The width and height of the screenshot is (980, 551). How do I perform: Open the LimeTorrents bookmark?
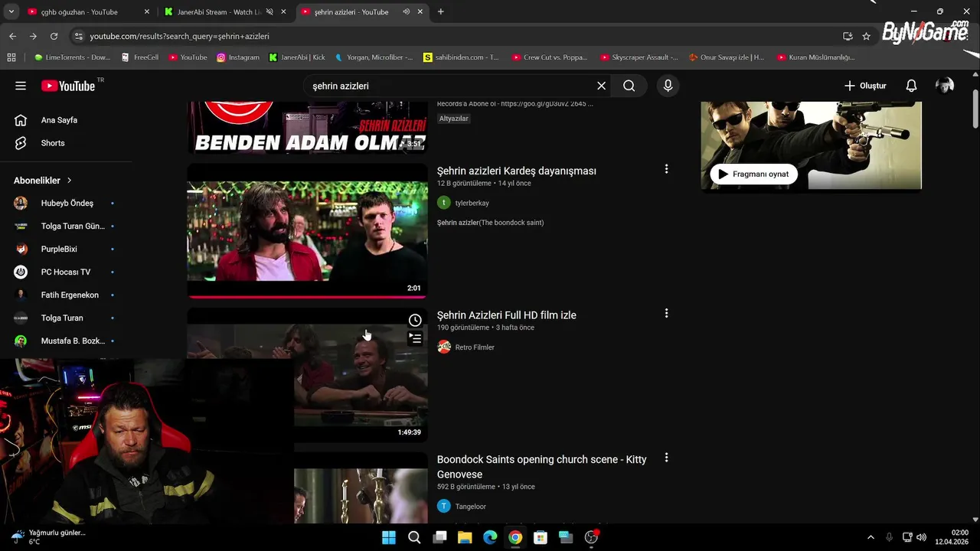(72, 57)
